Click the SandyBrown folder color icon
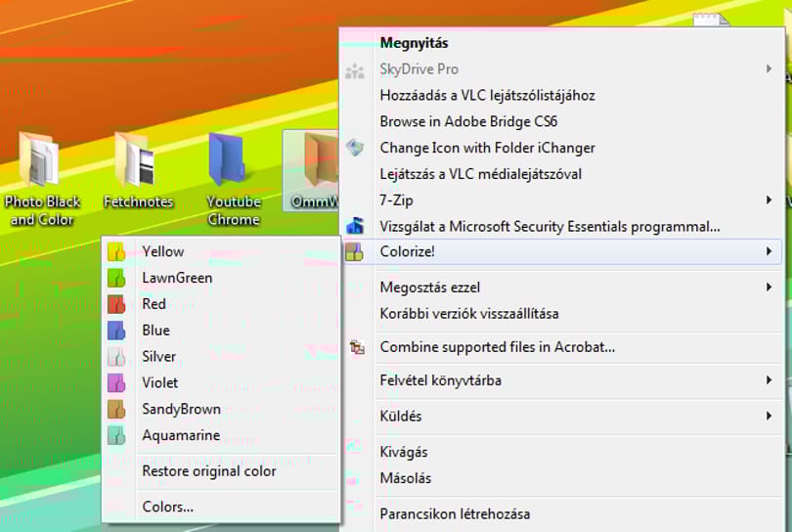Screen dimensions: 792x532 116,409
